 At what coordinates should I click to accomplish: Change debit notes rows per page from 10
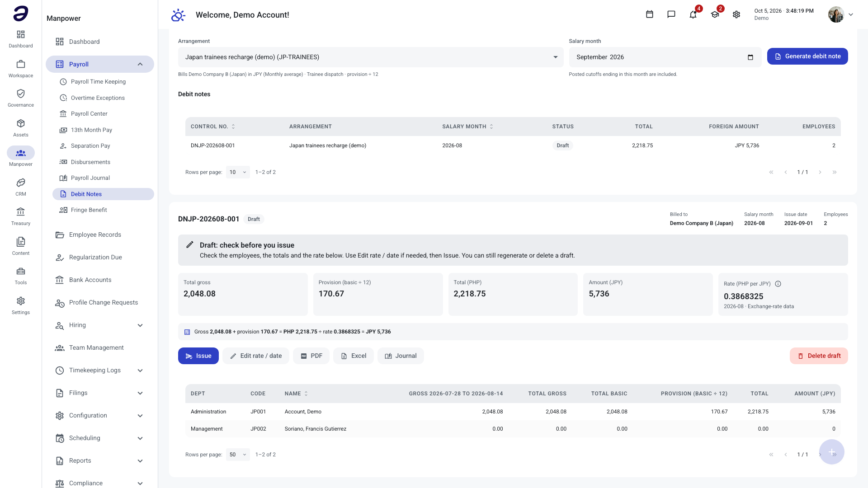[x=238, y=172]
